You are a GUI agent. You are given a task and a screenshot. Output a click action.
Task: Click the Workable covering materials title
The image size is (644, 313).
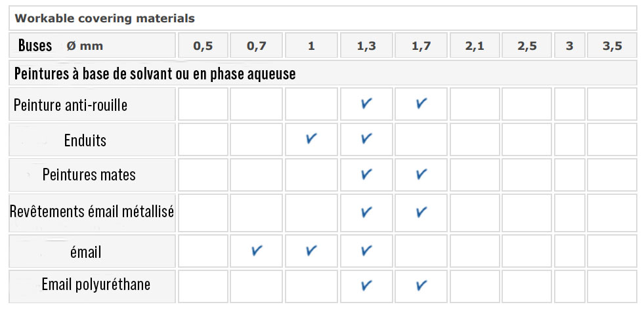pos(105,18)
